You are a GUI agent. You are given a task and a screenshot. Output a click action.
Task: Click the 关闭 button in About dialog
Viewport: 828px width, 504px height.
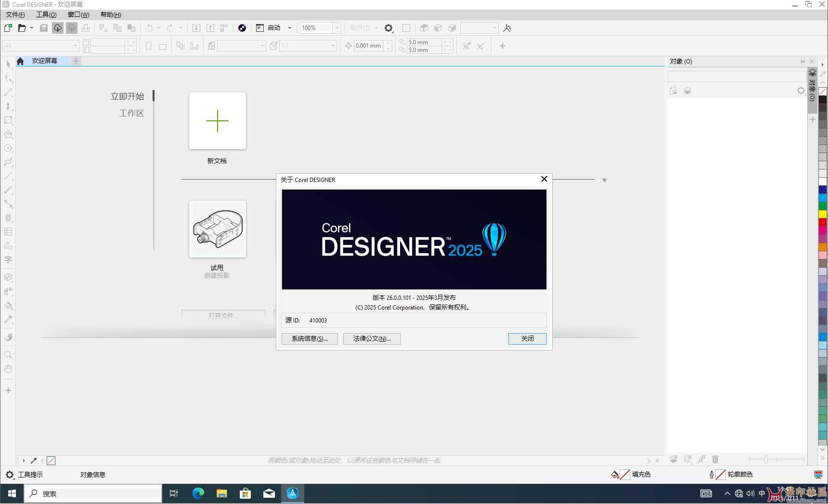528,339
